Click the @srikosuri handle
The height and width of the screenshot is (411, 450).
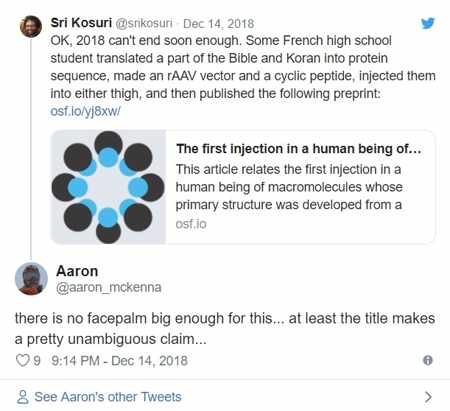point(144,23)
